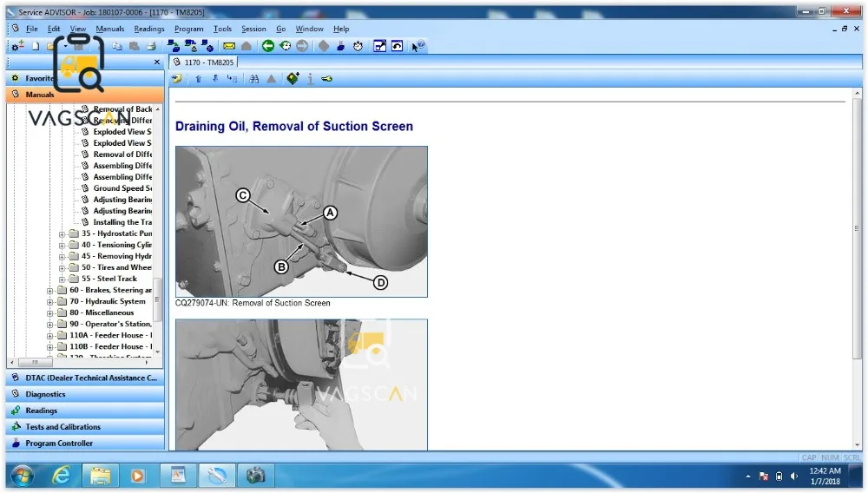
Task: Expand the '60 - Brakes, Steering' folder
Action: tap(49, 291)
